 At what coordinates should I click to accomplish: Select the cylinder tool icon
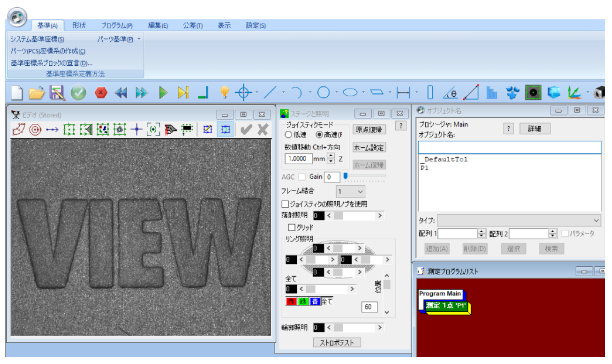(x=430, y=92)
